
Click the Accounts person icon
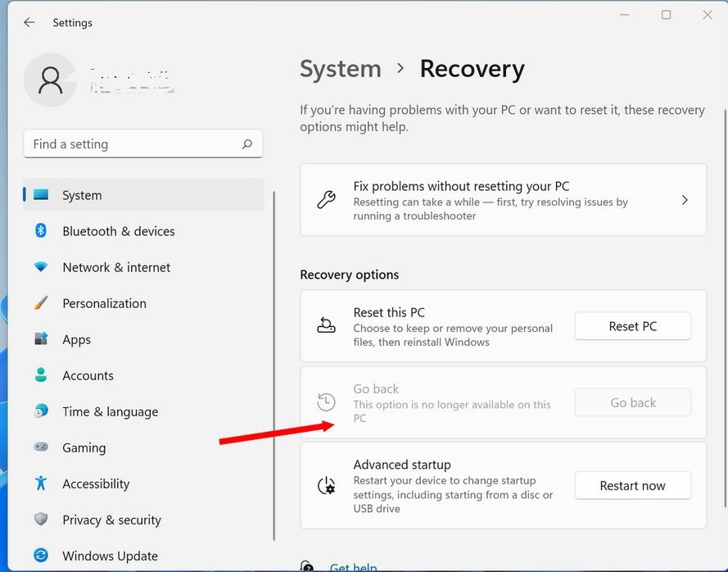41,375
